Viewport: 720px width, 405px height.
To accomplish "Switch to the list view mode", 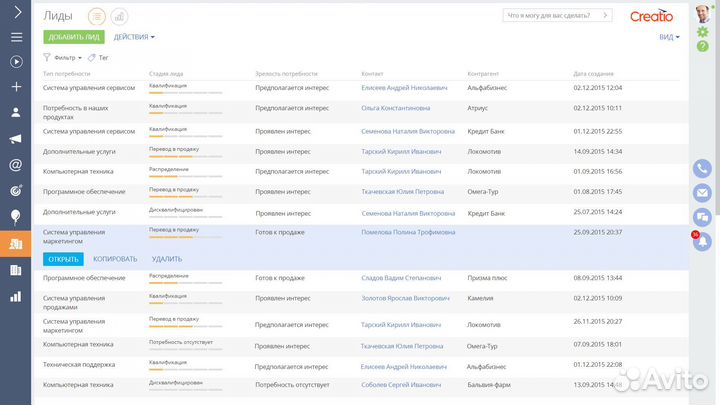I will (97, 16).
